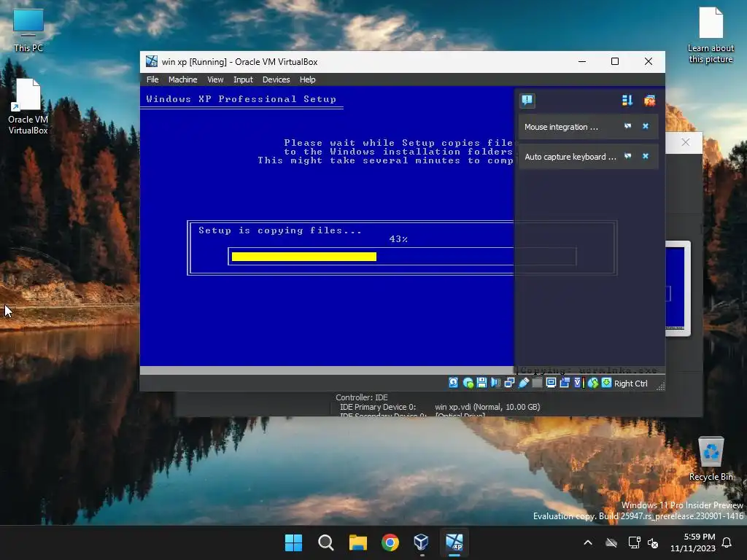Click the 43% progress text
Viewport: 747px width, 560px height.
pos(398,239)
